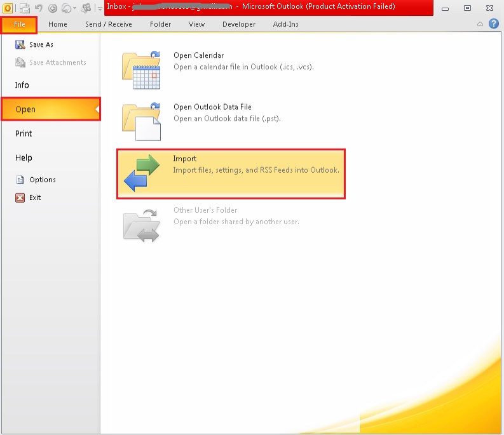Viewport: 504px width, 435px height.
Task: Click Open Outlook Data File title
Action: 212,107
